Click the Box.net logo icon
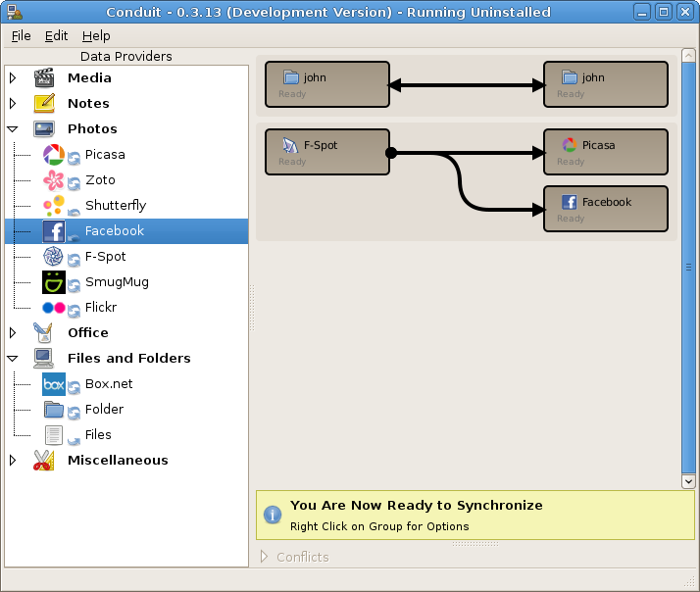The image size is (700, 592). coord(54,384)
